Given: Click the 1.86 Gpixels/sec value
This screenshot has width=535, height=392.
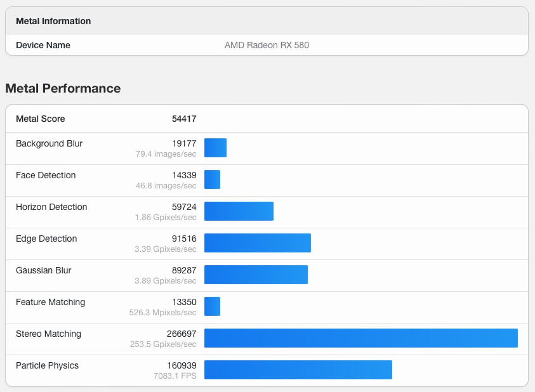Looking at the screenshot, I should click(166, 218).
